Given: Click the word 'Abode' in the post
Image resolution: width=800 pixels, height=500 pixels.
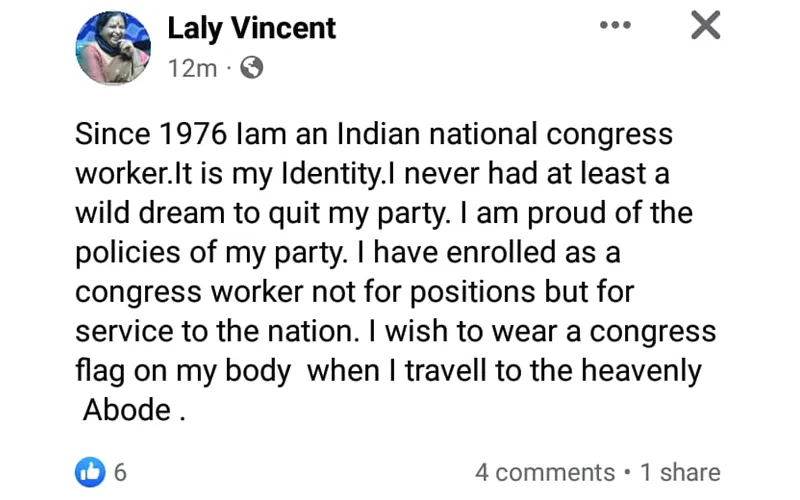Looking at the screenshot, I should pos(127,410).
